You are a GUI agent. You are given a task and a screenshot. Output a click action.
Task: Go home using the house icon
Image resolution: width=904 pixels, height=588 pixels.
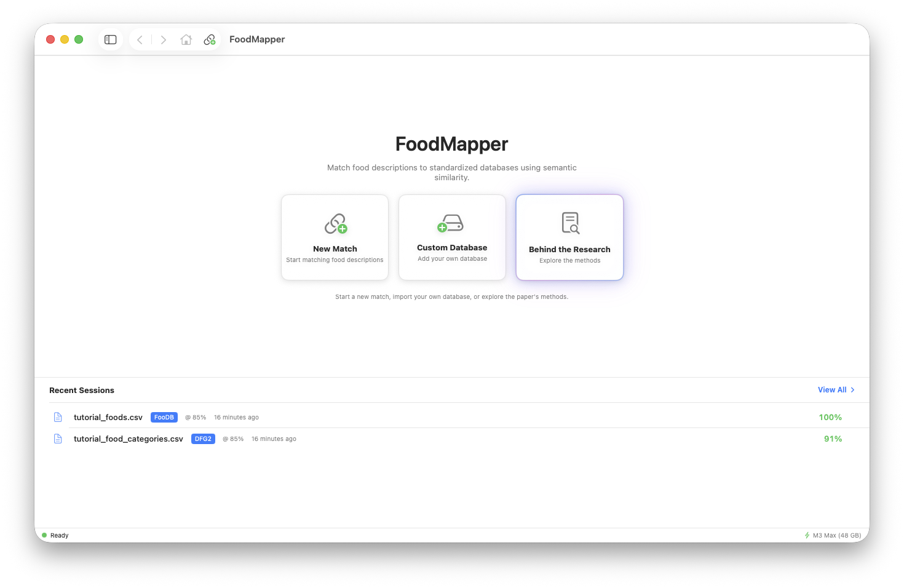(186, 39)
